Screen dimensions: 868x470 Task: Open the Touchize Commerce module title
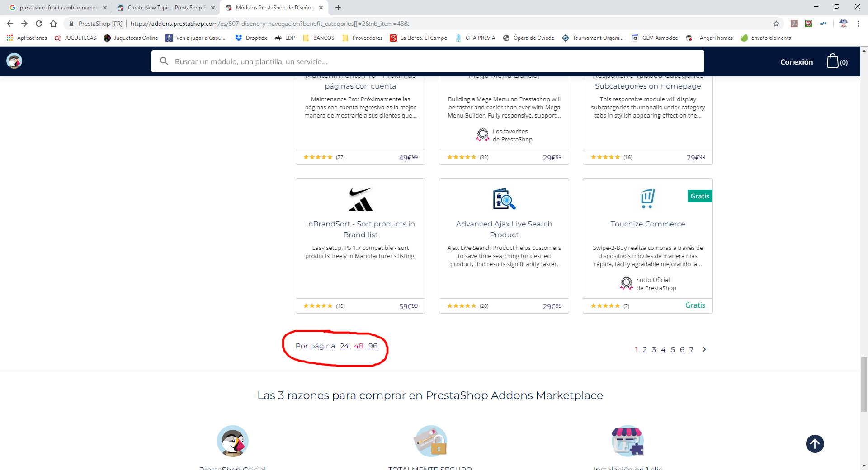648,224
